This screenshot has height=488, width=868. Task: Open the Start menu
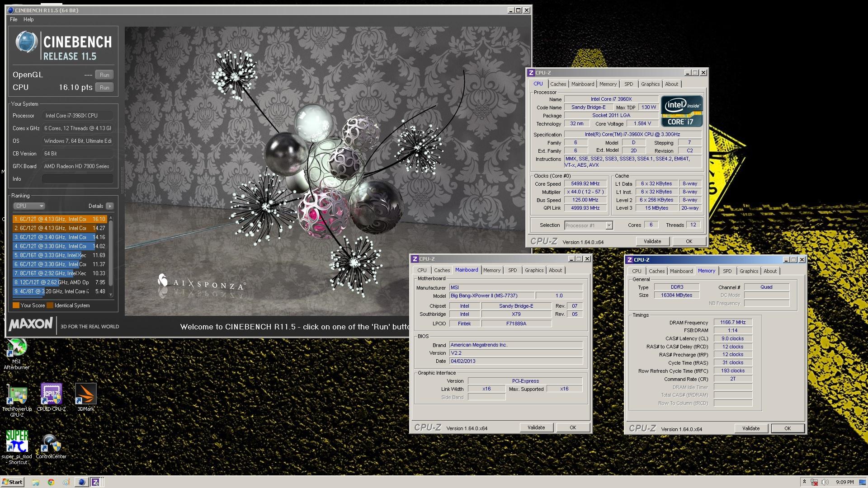coord(12,482)
